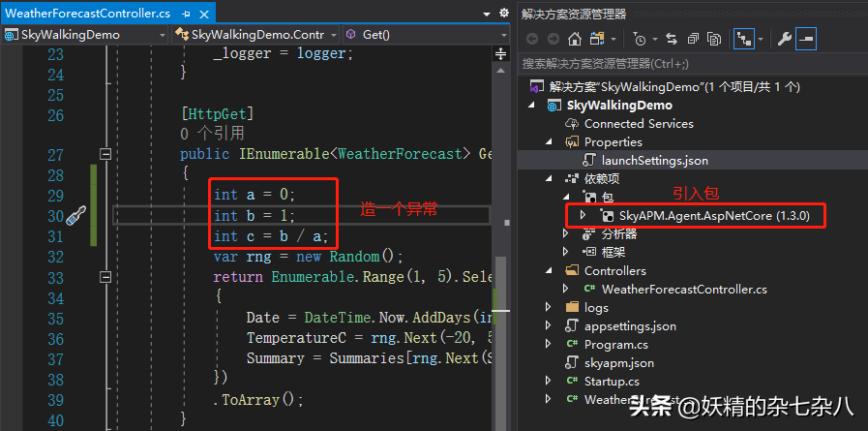The width and height of the screenshot is (868, 431).
Task: Click the Back navigation arrow in Solution Explorer
Action: (532, 39)
